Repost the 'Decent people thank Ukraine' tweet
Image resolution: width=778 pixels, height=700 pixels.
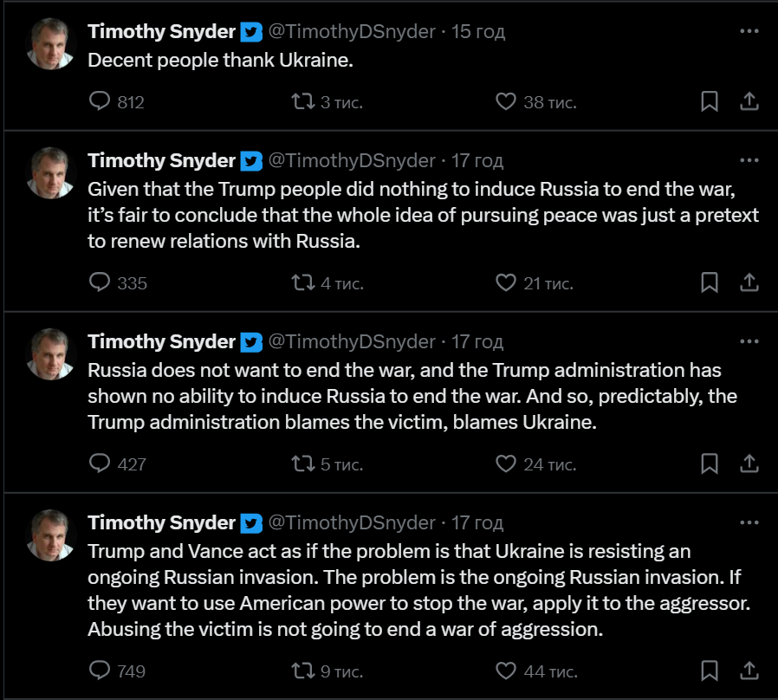pyautogui.click(x=302, y=102)
